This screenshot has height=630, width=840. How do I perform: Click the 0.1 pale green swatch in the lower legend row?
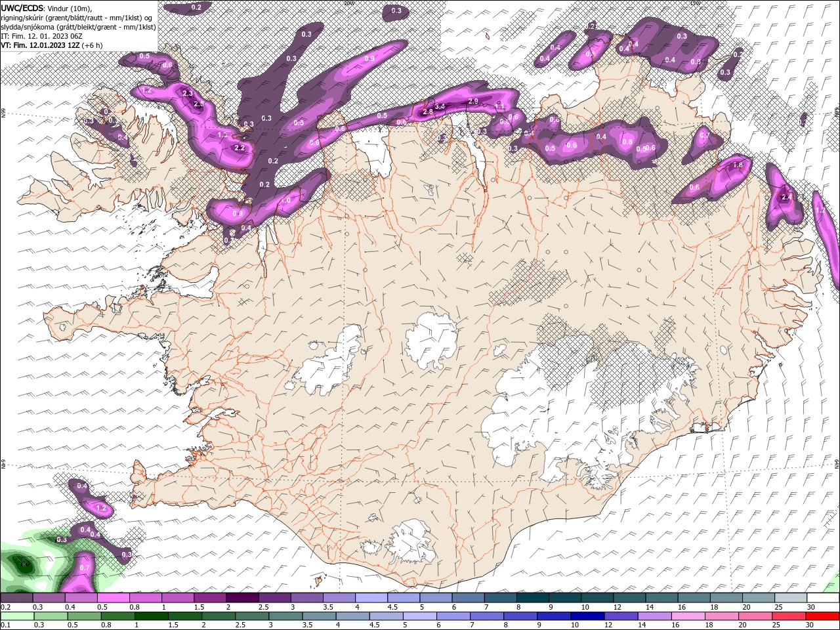point(17,616)
